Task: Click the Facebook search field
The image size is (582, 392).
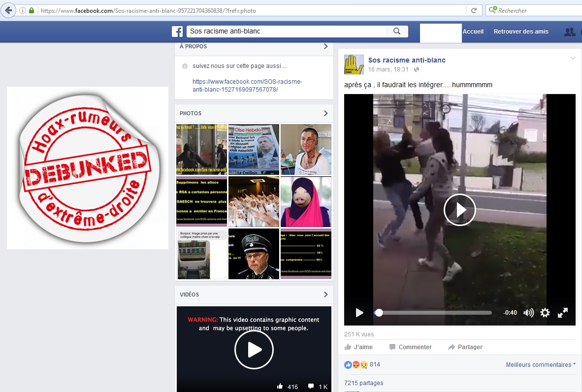Action: coord(287,31)
